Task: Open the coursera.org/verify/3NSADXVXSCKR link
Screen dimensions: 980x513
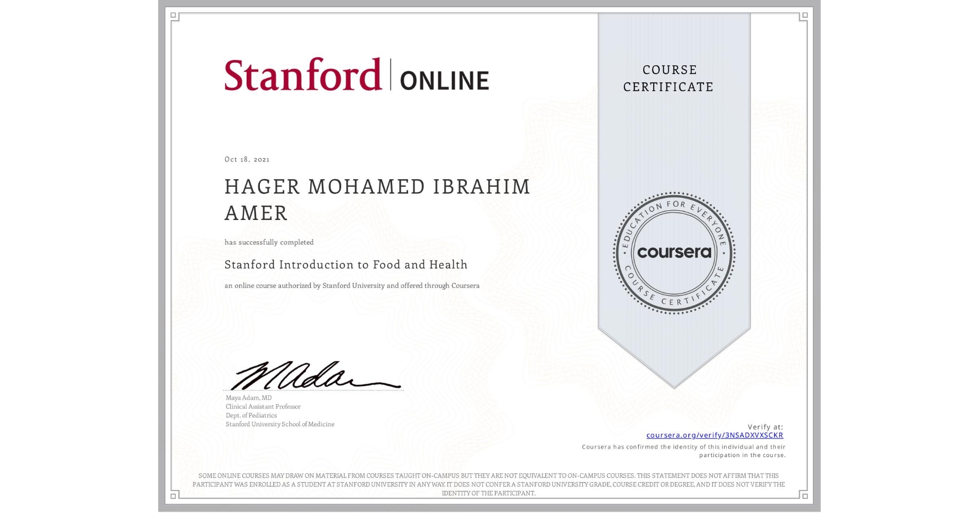Action: 715,435
